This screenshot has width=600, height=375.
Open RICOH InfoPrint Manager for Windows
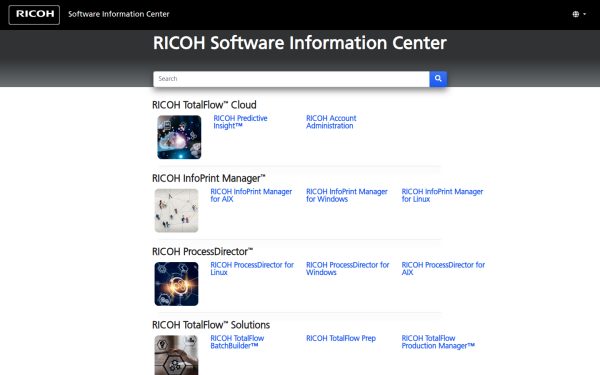(347, 195)
